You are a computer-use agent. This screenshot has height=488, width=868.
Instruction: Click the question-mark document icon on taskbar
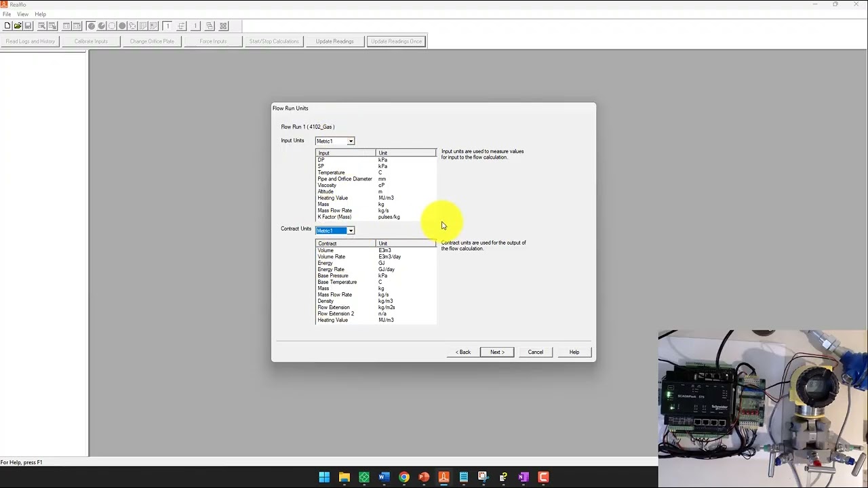(503, 477)
